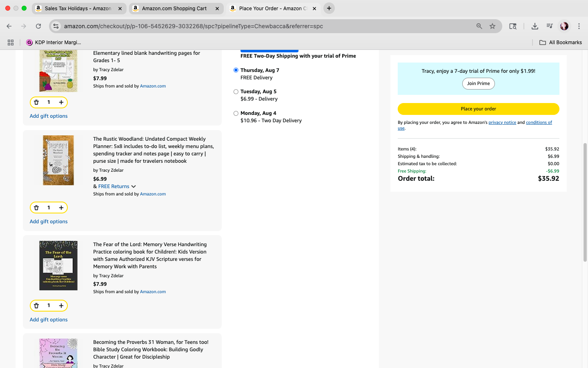The image size is (588, 368).
Task: Click the Free Shipping discount -$6.99
Action: click(552, 171)
